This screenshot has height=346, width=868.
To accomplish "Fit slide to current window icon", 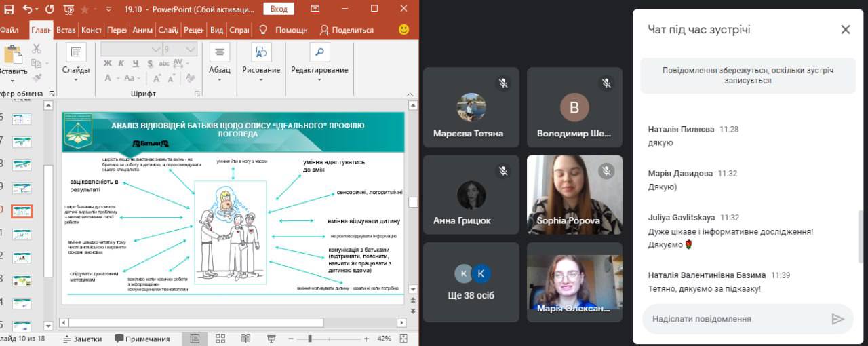I will pos(404,338).
